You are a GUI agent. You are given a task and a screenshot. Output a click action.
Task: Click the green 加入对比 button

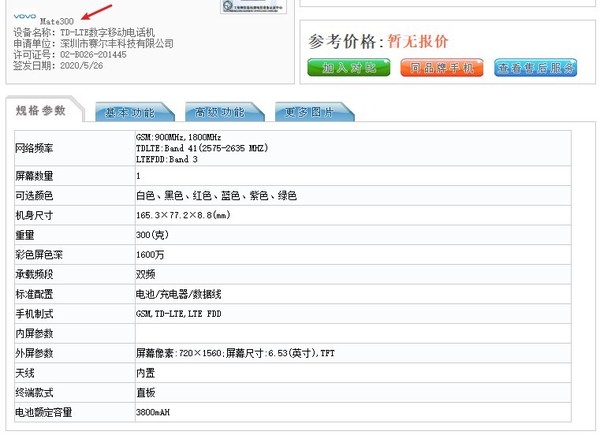(349, 68)
